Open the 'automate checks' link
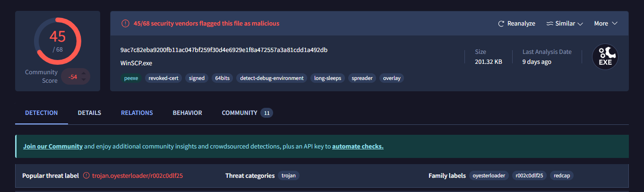 (x=358, y=147)
